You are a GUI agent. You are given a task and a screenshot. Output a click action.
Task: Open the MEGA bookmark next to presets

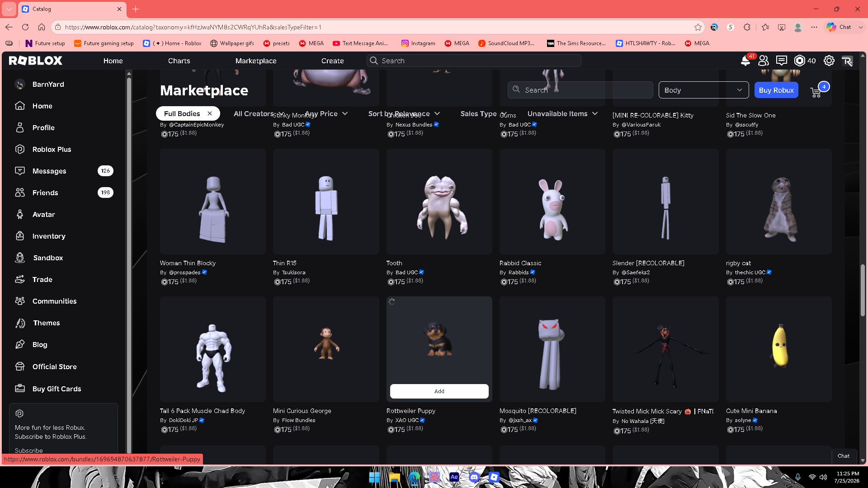(311, 43)
